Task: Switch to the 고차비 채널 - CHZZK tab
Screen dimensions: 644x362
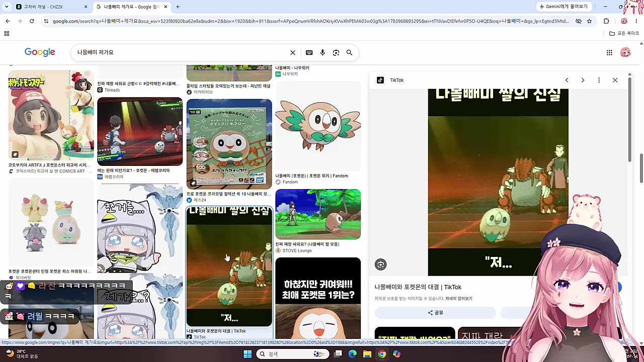Action: (50, 7)
